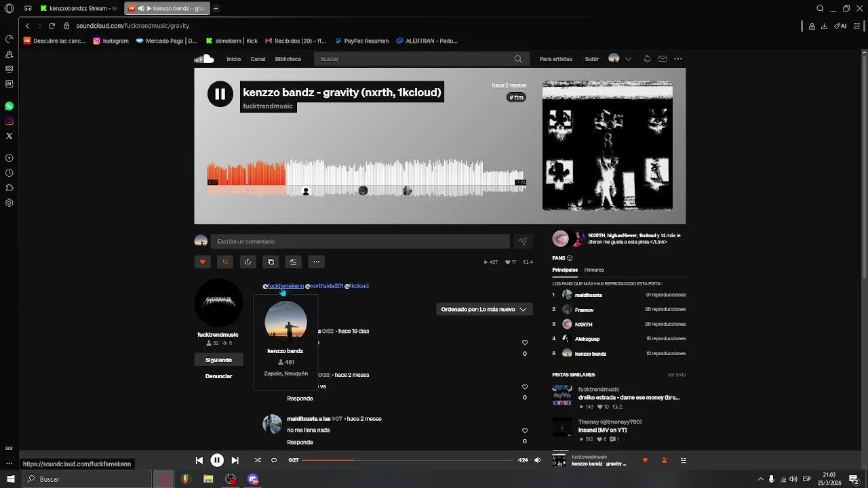868x488 pixels.
Task: Like the comment posted hace 19 días
Action: (x=525, y=343)
